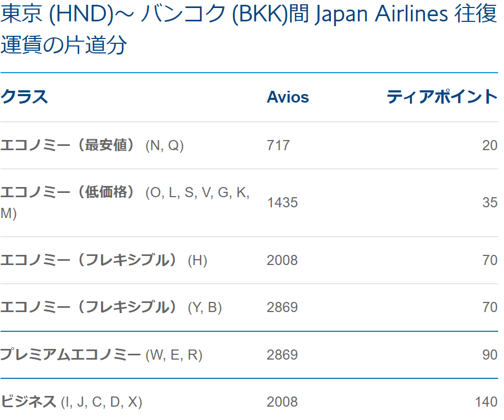The image size is (504, 420).
Task: Click the 1435 Avios value
Action: (x=282, y=203)
